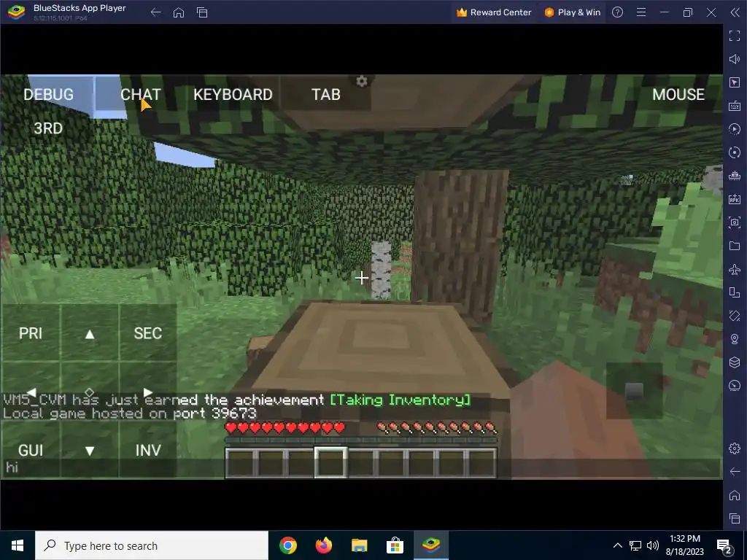
Task: Open notification center in taskbar
Action: pos(724,546)
